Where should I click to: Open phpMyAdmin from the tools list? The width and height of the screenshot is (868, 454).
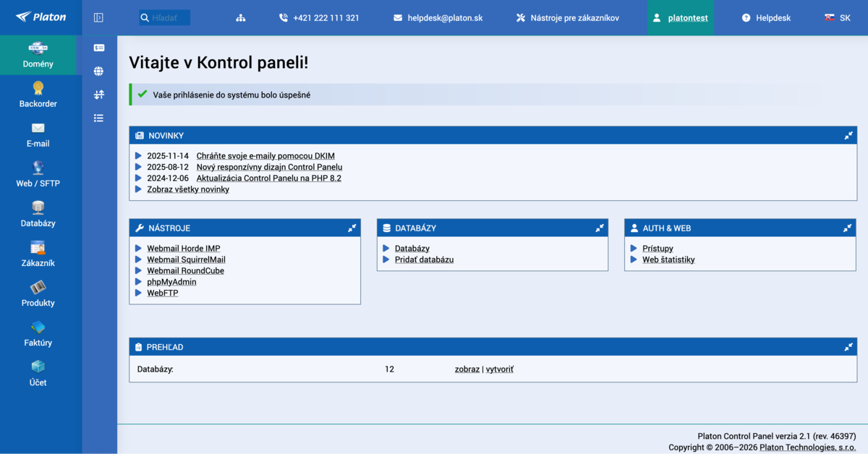(x=171, y=282)
